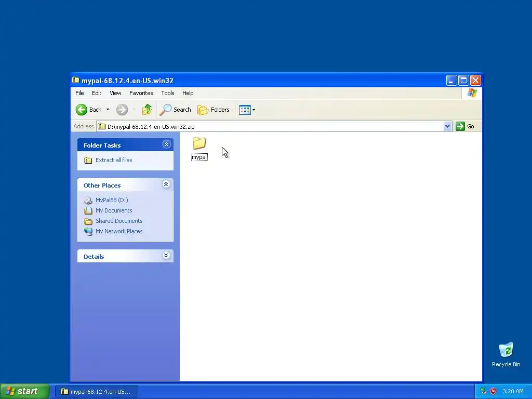Click the window title bar zip icon
The height and width of the screenshot is (399, 532).
[x=76, y=80]
